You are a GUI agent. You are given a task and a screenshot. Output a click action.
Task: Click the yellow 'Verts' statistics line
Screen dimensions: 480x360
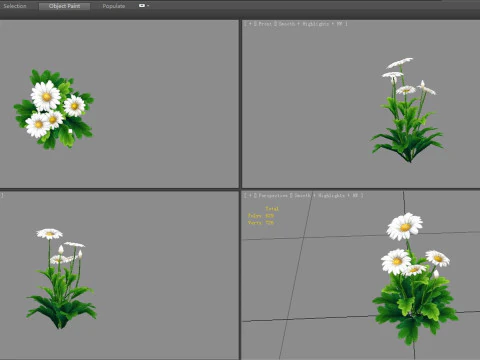tap(261, 223)
